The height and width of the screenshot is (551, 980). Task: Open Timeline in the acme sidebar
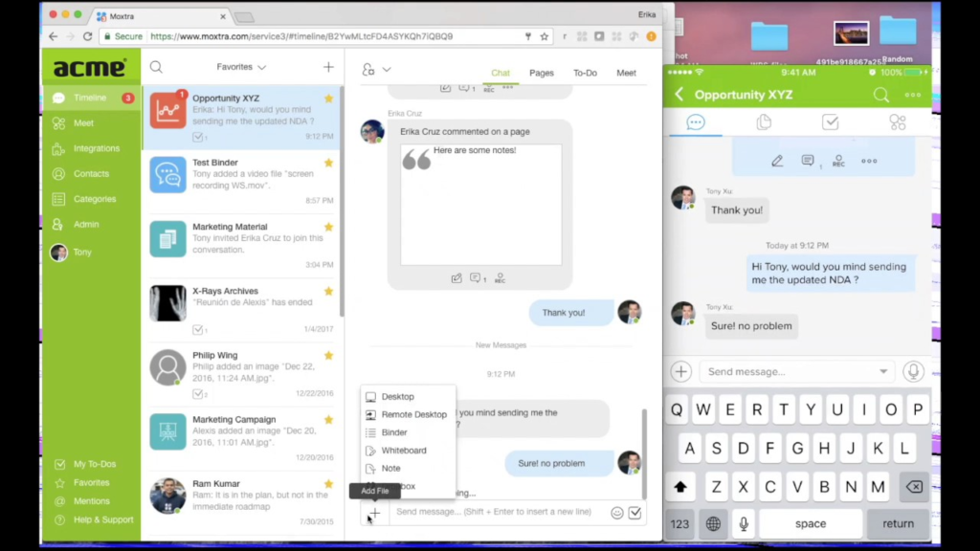pyautogui.click(x=91, y=98)
